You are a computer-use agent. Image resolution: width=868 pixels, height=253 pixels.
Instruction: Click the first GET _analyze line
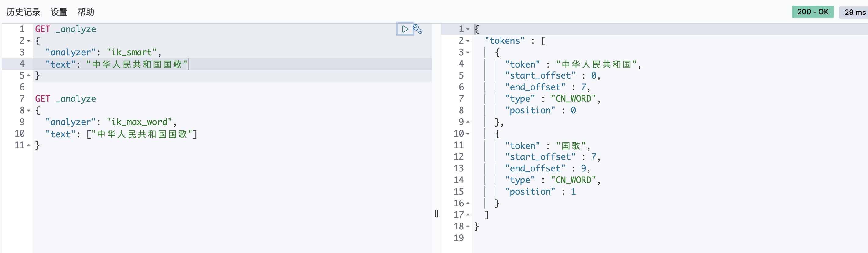(65, 29)
